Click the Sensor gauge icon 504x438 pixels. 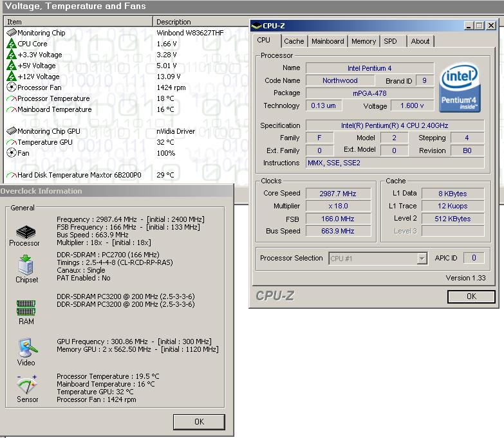27,385
